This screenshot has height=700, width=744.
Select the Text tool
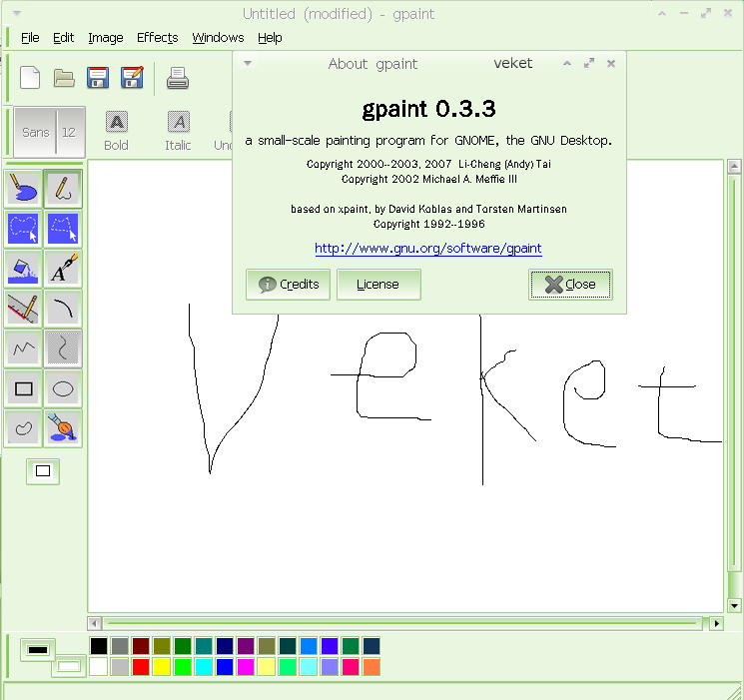63,269
